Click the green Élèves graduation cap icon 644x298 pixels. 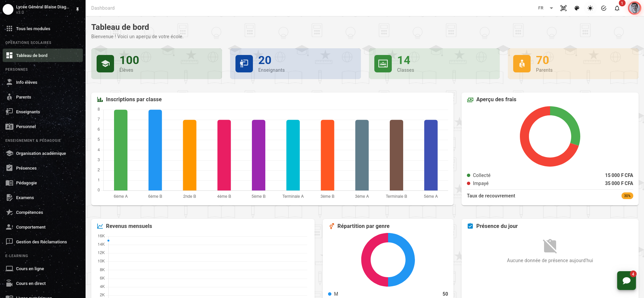[x=105, y=64]
